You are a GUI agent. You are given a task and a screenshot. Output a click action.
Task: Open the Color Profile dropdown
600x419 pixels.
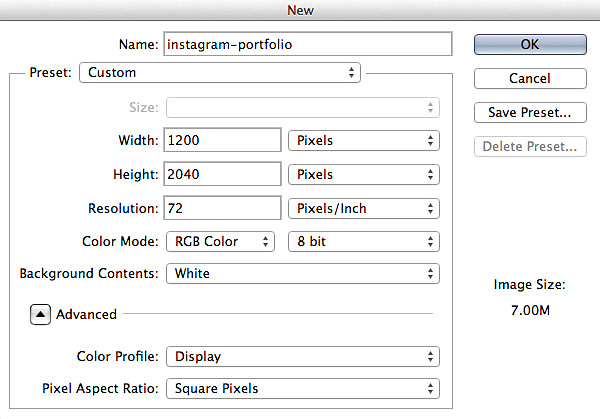(x=302, y=356)
